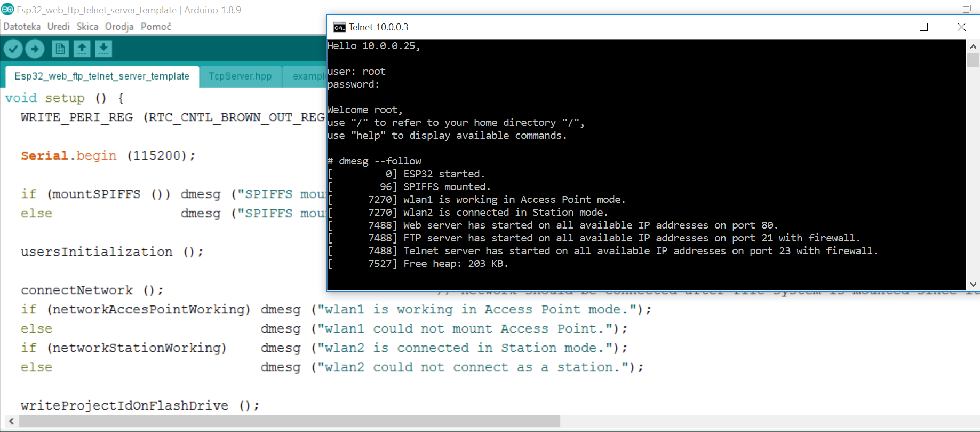Screen dimensions: 980x432
Task: Click the 'SPIFFS mounted.' log line in Telnet
Action: coord(409,187)
